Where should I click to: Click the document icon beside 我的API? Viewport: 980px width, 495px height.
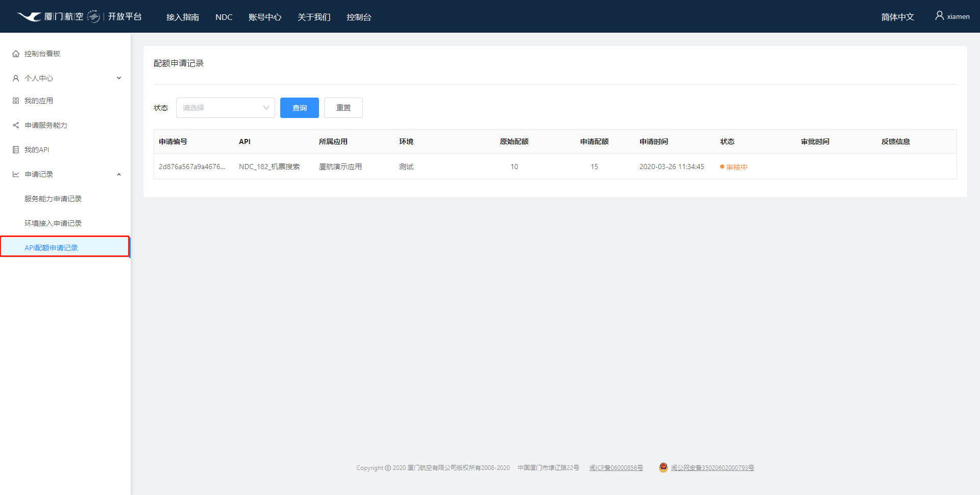coord(16,150)
